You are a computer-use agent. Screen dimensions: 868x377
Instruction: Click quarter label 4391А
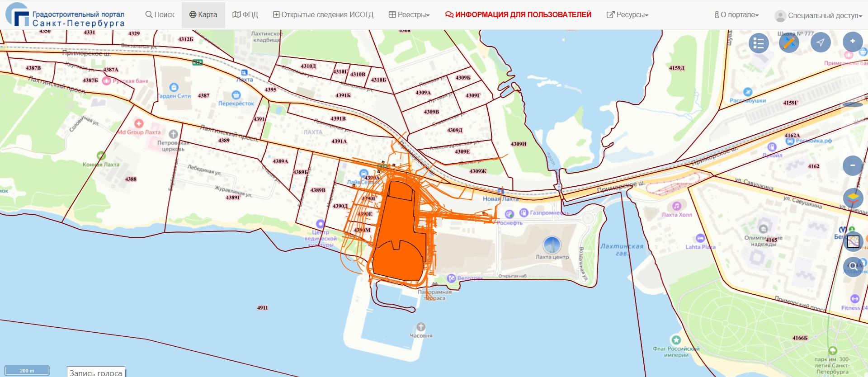point(339,141)
